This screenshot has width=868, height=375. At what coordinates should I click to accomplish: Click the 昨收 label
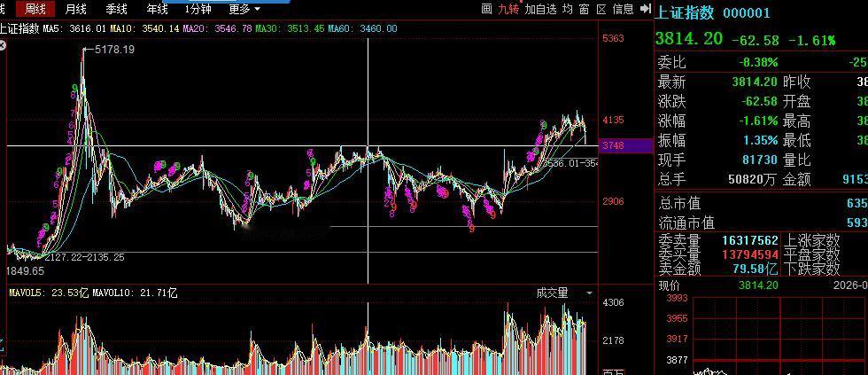797,82
